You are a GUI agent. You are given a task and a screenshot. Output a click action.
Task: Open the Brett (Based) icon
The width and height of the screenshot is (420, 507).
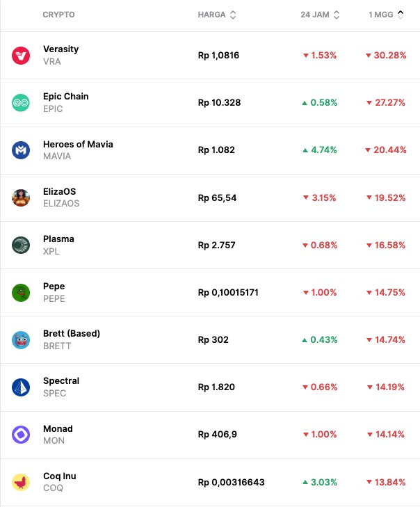[21, 340]
